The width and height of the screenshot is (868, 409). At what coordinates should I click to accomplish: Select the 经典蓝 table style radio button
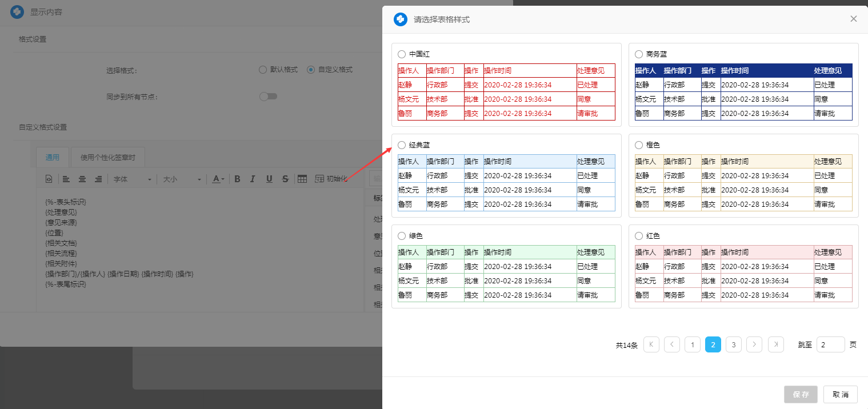click(402, 145)
